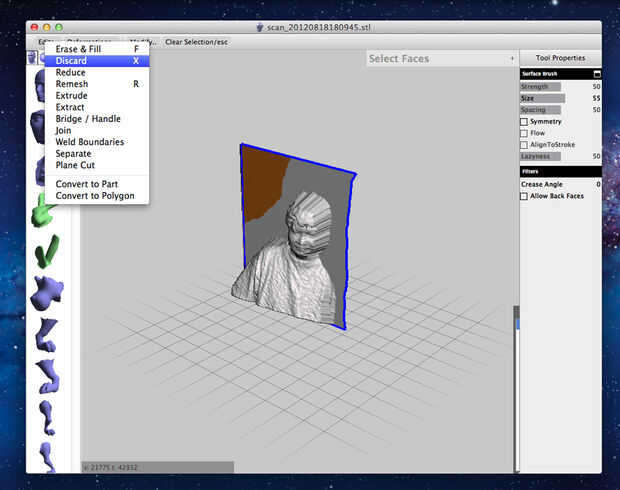The height and width of the screenshot is (490, 620).
Task: Choose Reduce from the edit menu
Action: pos(97,72)
